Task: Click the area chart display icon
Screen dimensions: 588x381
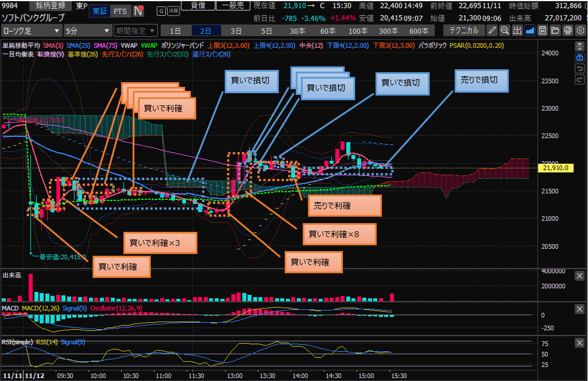Action: click(x=530, y=30)
